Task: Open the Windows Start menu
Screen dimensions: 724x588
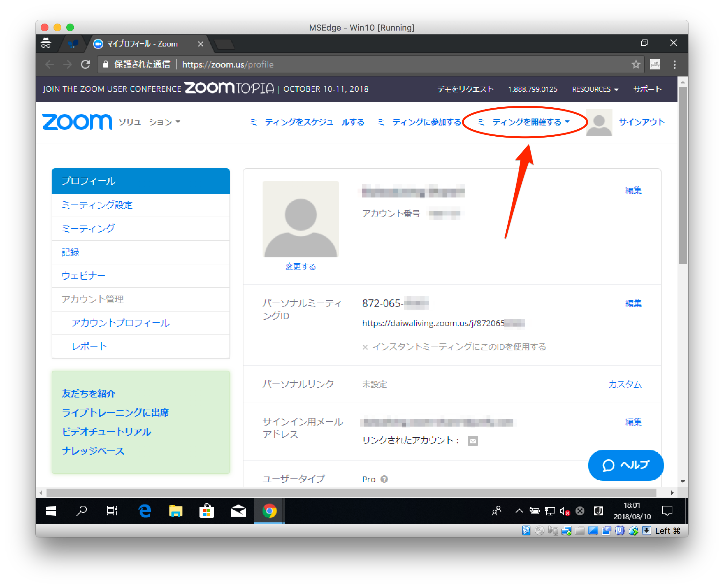Action: [50, 511]
